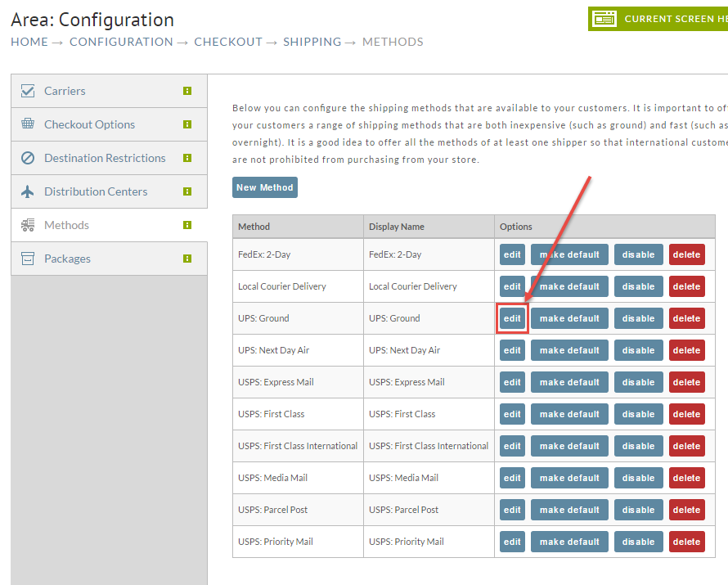The image size is (728, 585).
Task: Make USPS: Express Mail default
Action: [569, 382]
